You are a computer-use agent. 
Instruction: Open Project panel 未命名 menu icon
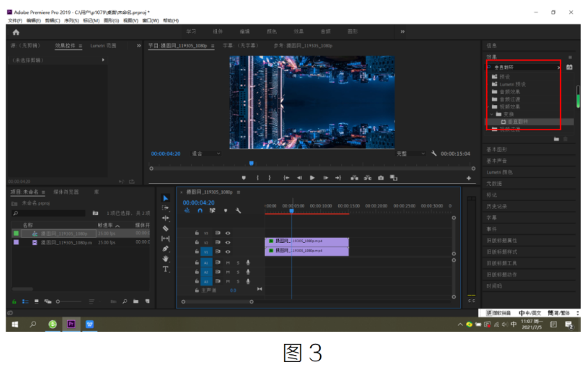click(43, 192)
